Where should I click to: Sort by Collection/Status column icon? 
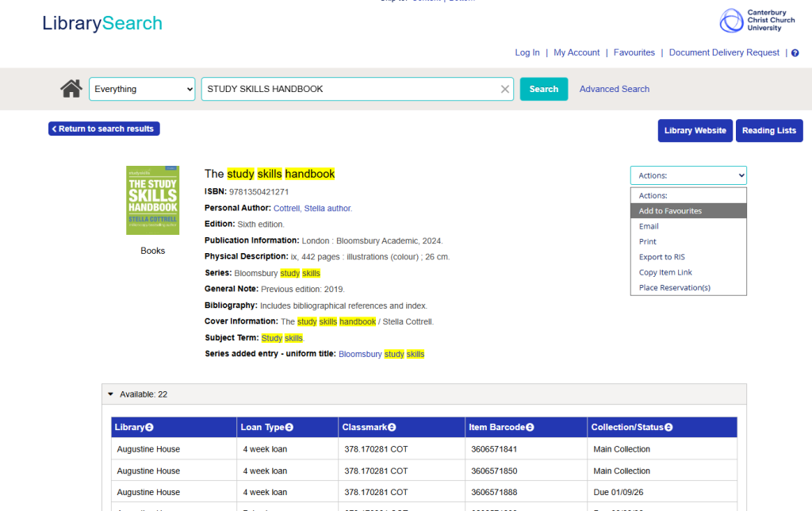point(668,427)
